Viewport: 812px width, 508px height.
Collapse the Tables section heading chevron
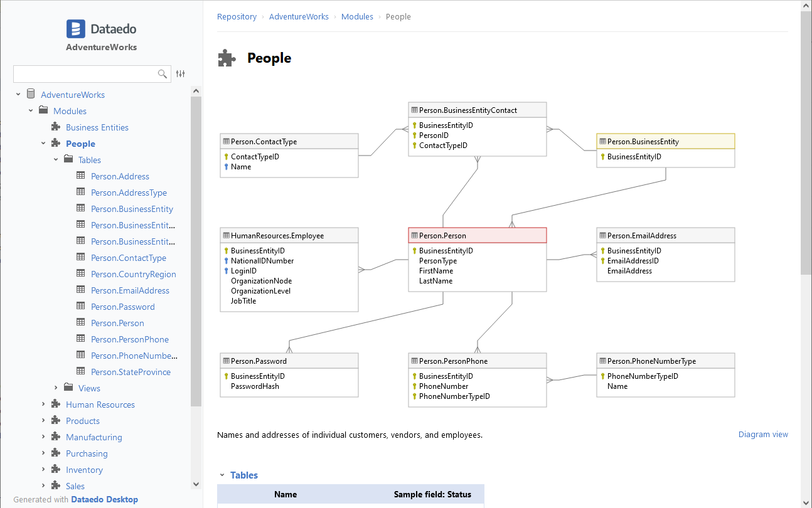point(222,475)
